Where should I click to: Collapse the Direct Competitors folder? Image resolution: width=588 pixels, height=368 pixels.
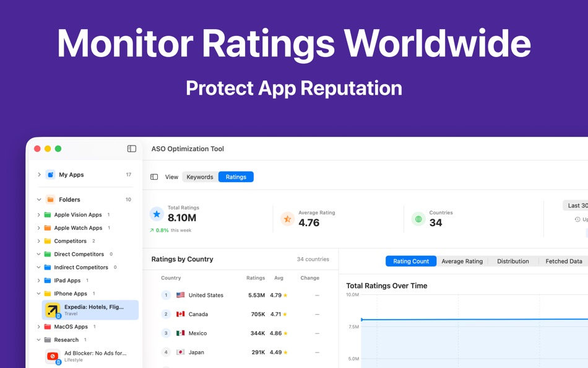[x=38, y=254]
